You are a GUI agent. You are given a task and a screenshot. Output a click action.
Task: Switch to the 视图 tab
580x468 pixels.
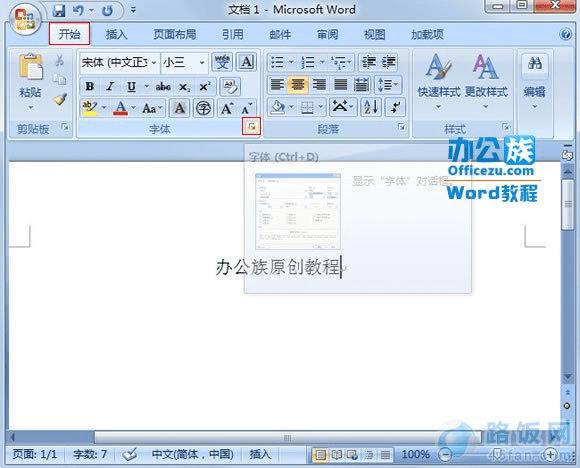375,34
